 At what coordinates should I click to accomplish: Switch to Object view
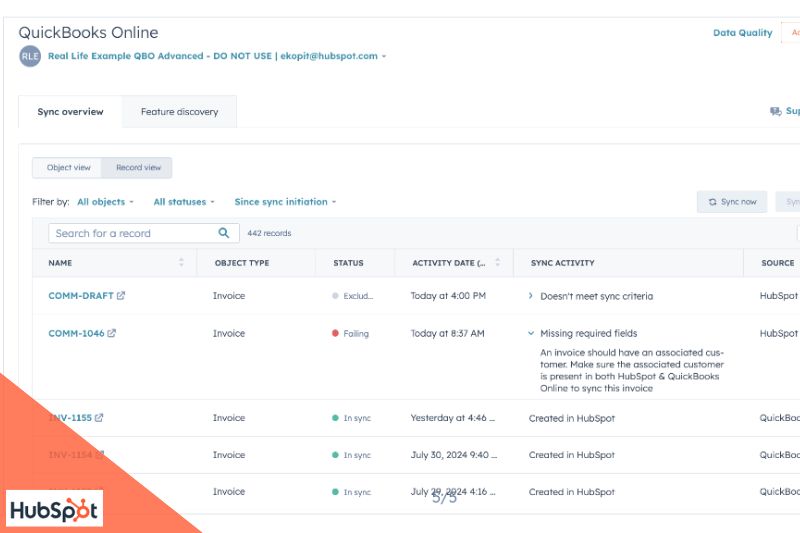coord(68,167)
